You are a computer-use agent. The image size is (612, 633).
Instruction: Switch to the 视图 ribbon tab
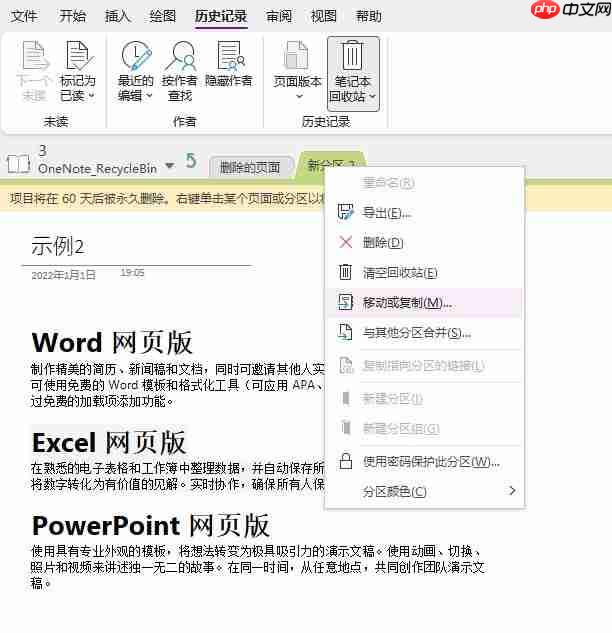click(x=324, y=16)
